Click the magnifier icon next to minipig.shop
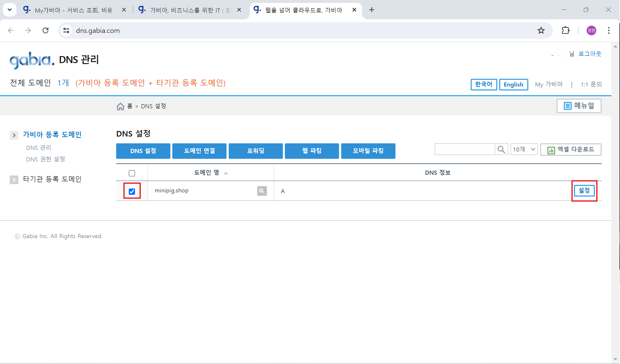 262,191
